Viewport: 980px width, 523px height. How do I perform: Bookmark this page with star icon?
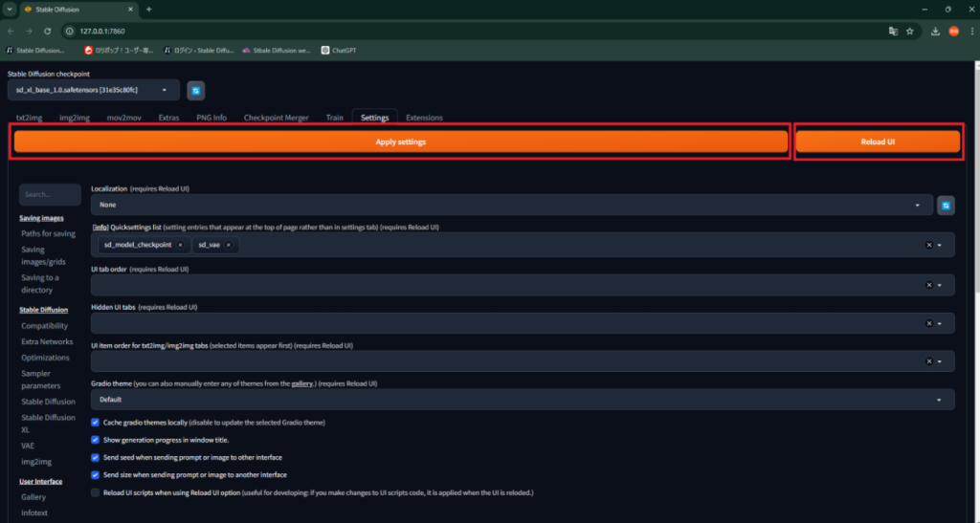910,31
